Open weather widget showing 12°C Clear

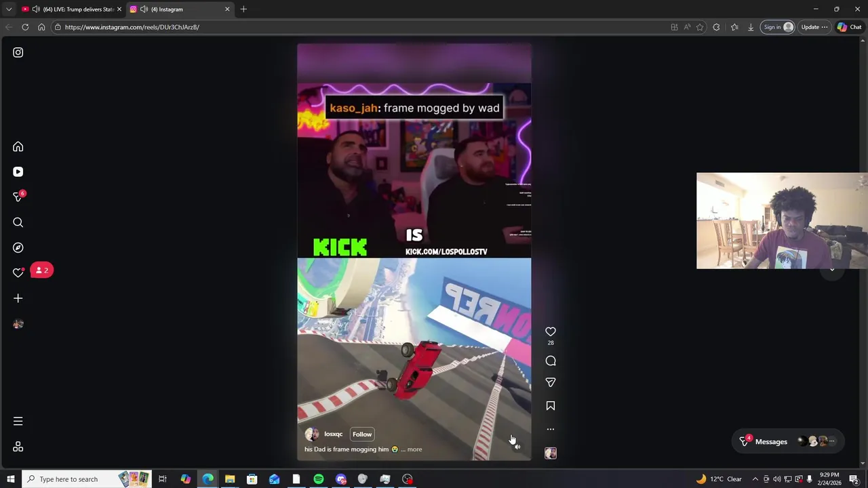coord(719,479)
